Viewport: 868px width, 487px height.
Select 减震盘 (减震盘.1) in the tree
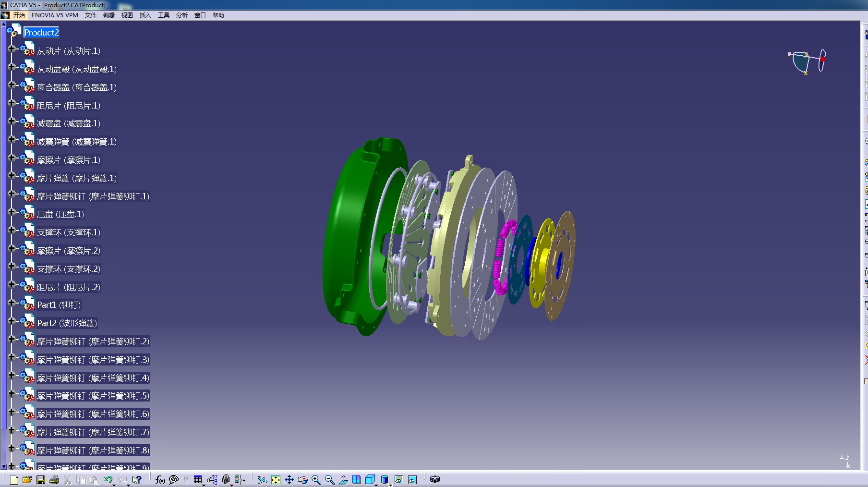coord(69,123)
